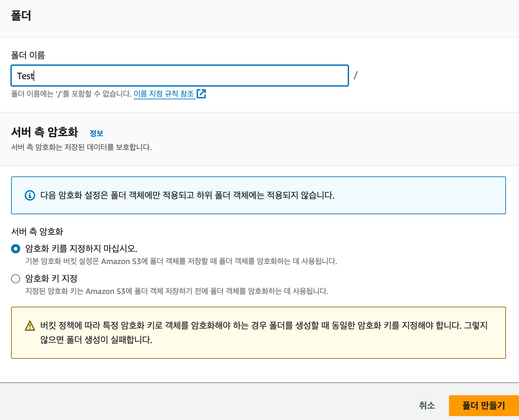
Task: Open the naming rules reference link
Action: coord(164,94)
